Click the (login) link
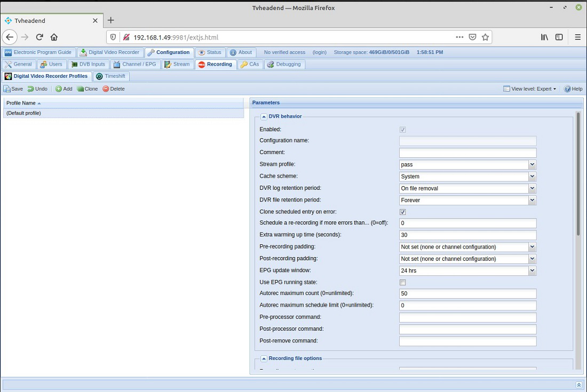This screenshot has width=587, height=392. [319, 52]
